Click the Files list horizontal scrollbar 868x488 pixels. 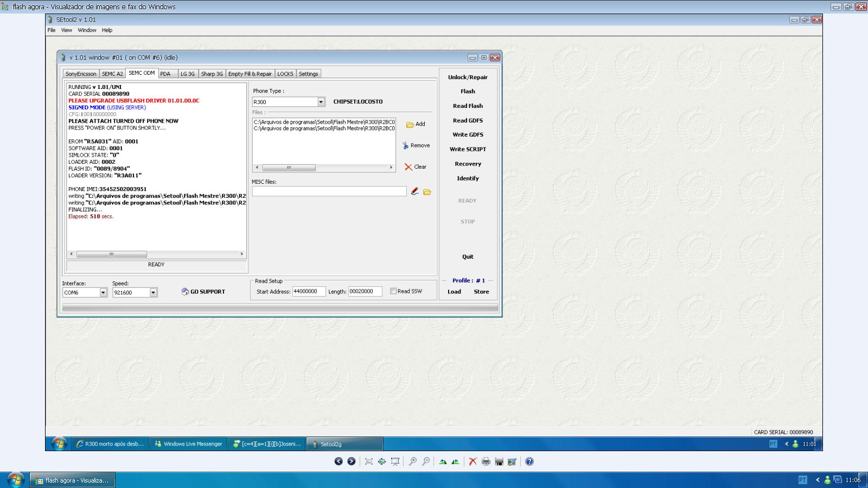(324, 168)
